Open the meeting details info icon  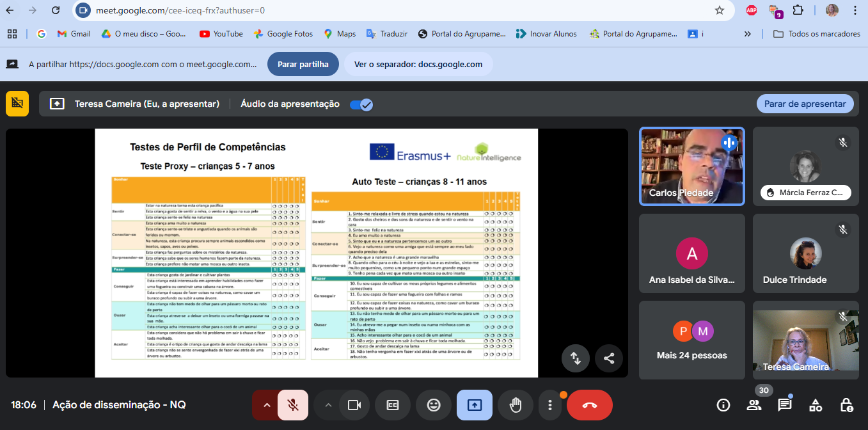[723, 405]
